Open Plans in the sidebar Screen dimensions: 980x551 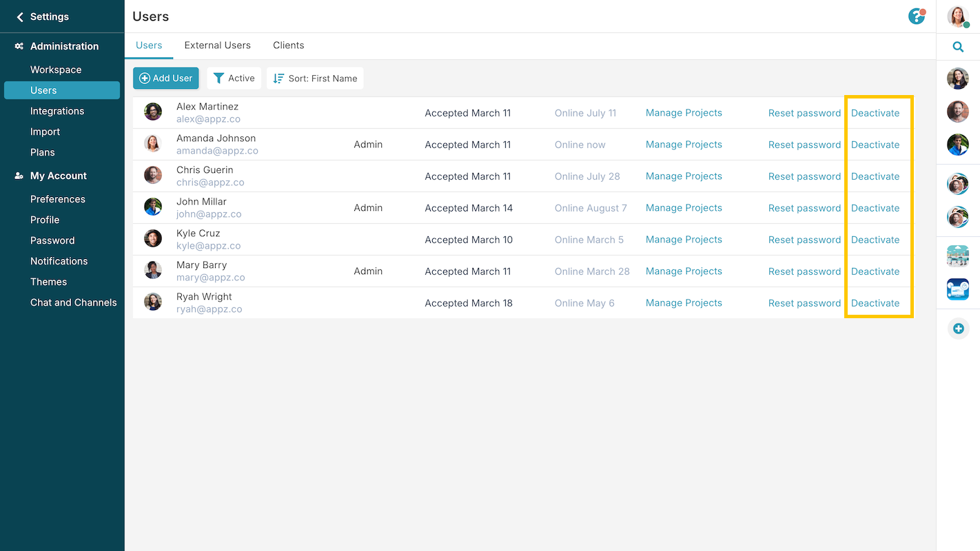coord(43,152)
